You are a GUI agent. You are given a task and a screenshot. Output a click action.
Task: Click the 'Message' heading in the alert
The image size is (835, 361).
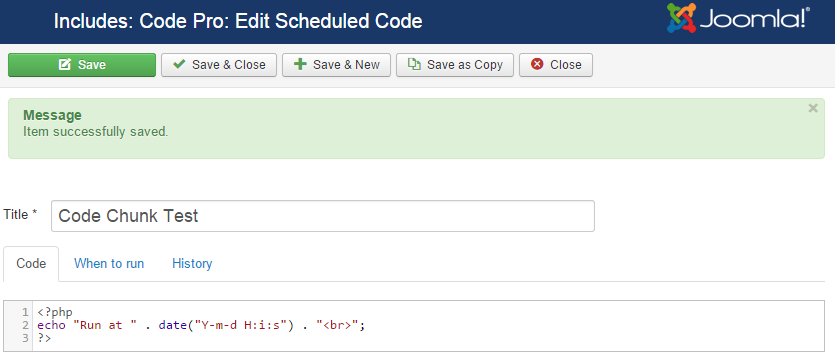click(52, 115)
